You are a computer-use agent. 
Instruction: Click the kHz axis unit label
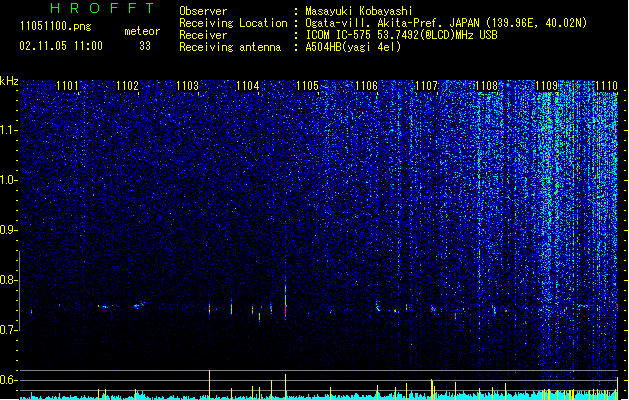pos(9,81)
